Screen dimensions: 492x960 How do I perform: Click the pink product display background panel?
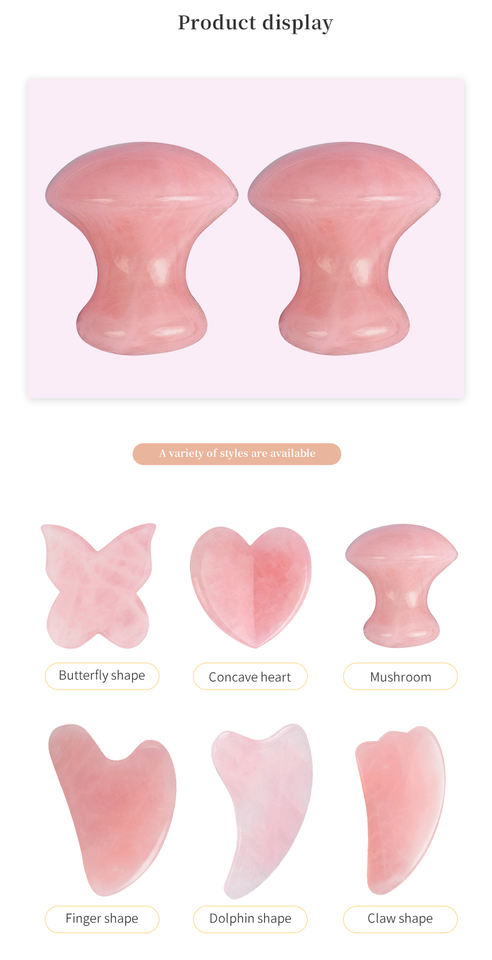[245, 238]
